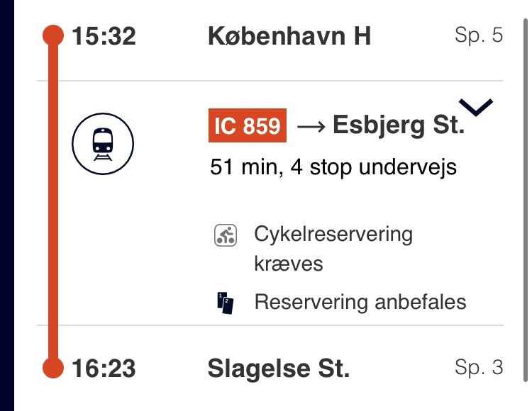Image resolution: width=532 pixels, height=411 pixels.
Task: Select the København H departure station
Action: 289,36
